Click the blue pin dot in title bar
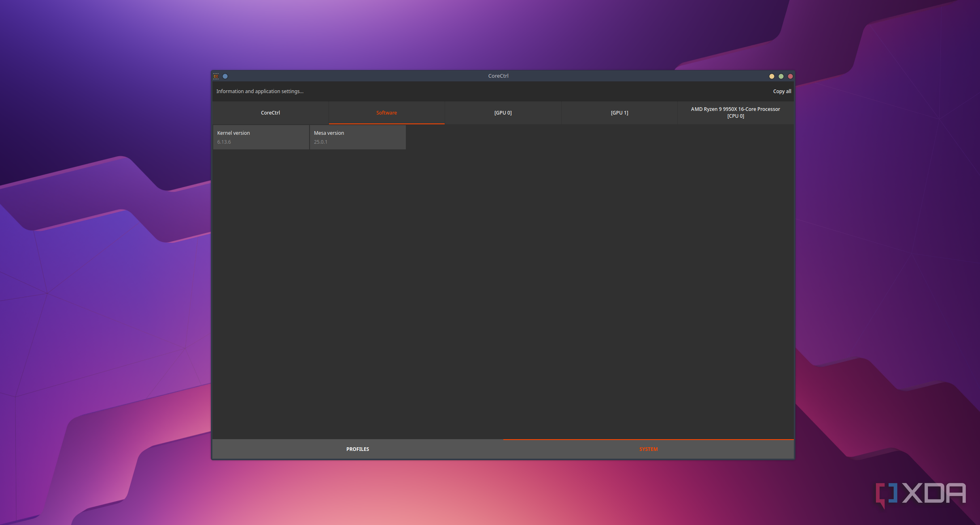Viewport: 980px width, 525px height. tap(225, 76)
